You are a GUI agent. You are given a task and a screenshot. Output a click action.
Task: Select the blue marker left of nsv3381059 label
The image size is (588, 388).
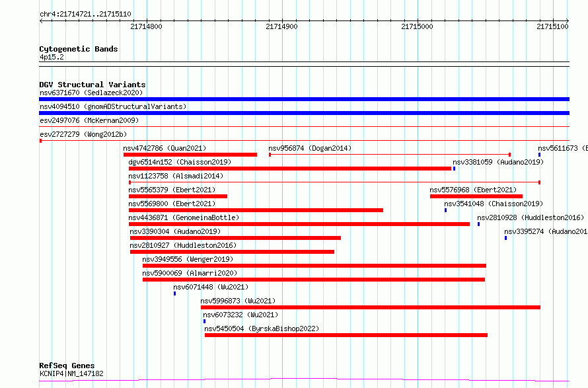[x=454, y=169]
